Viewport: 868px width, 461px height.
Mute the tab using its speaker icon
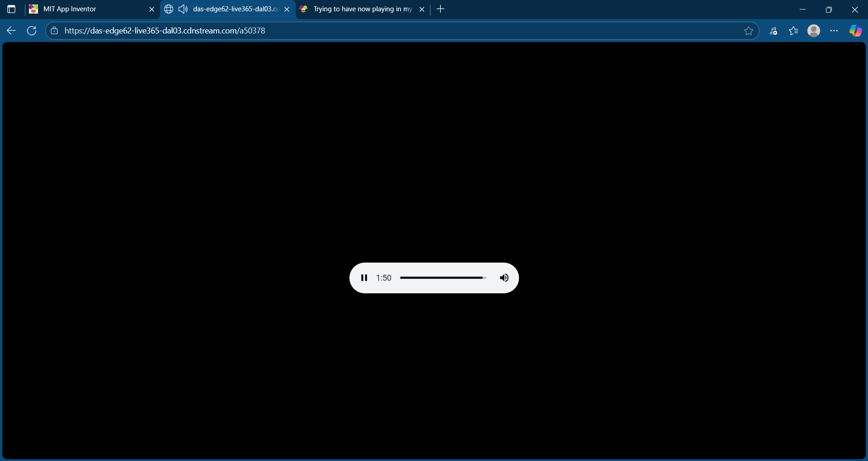click(x=183, y=9)
